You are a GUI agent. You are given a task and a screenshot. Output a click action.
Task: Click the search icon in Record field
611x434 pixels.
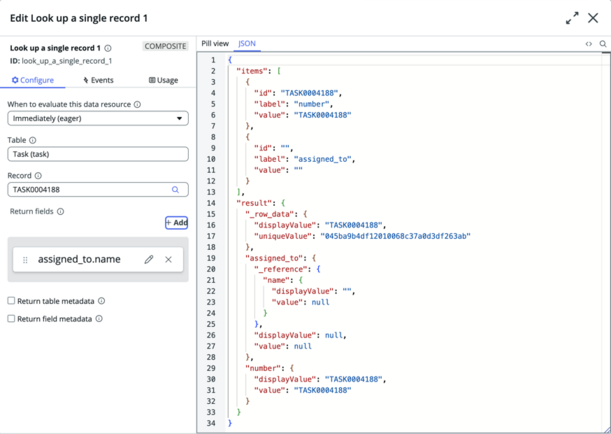(x=175, y=190)
